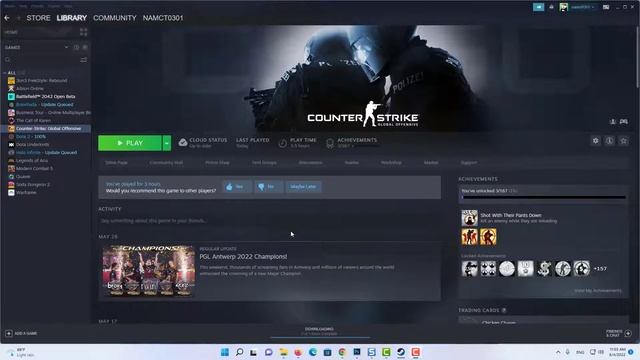Click the dollar-sign locked achievement icon
Image resolution: width=640 pixels, height=360 pixels.
pyautogui.click(x=544, y=269)
